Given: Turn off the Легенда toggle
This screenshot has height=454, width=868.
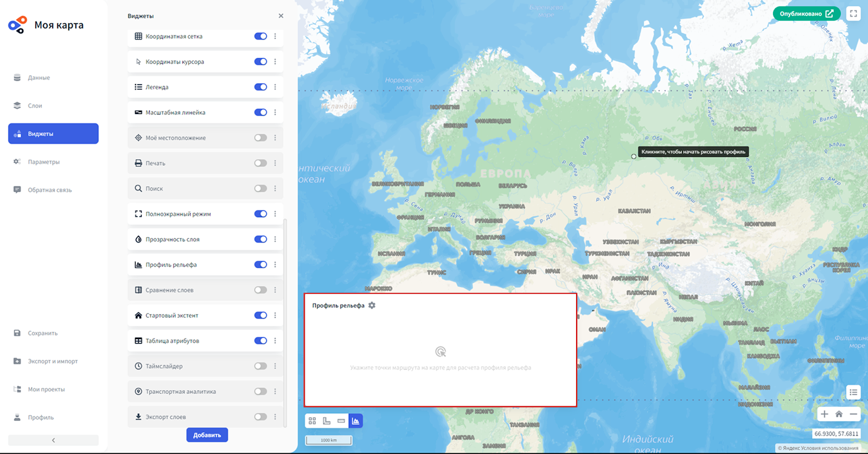Looking at the screenshot, I should [x=260, y=87].
